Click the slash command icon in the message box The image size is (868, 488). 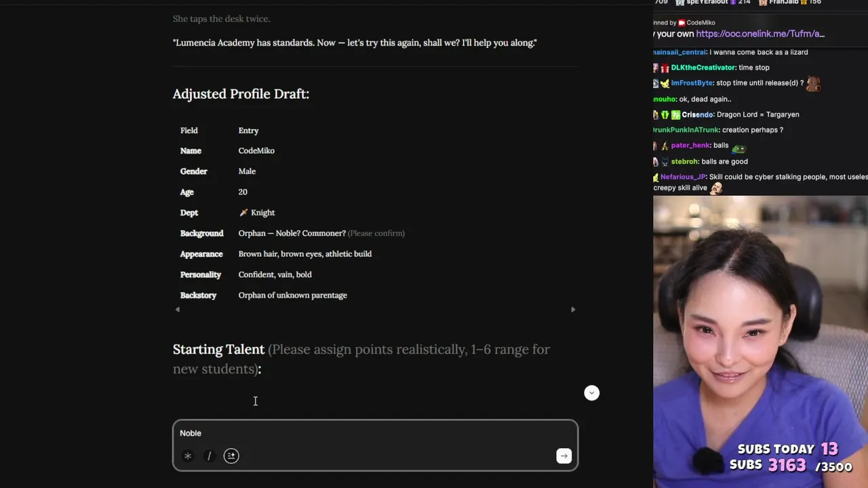[210, 456]
